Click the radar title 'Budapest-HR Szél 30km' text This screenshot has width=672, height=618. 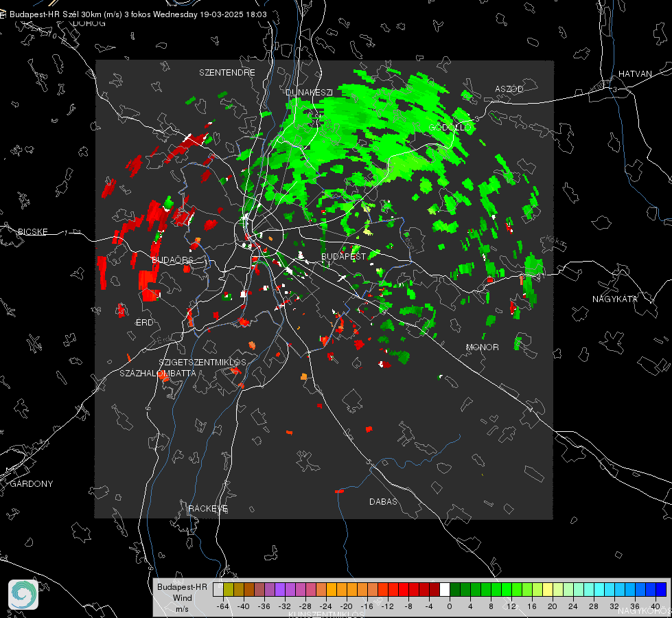coord(56,14)
